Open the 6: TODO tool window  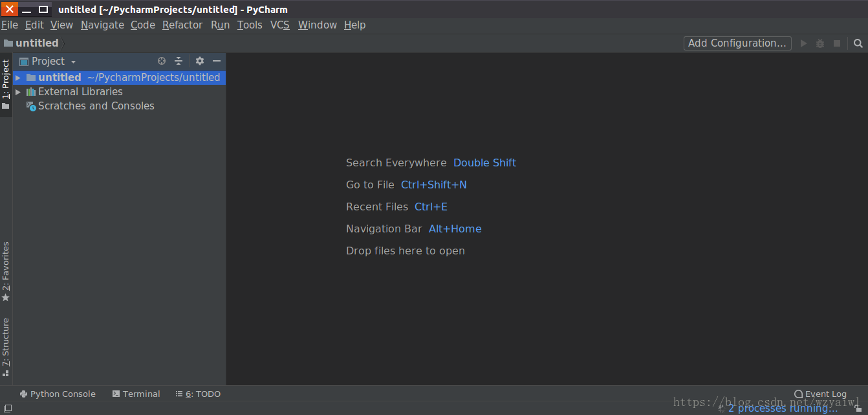pyautogui.click(x=198, y=394)
